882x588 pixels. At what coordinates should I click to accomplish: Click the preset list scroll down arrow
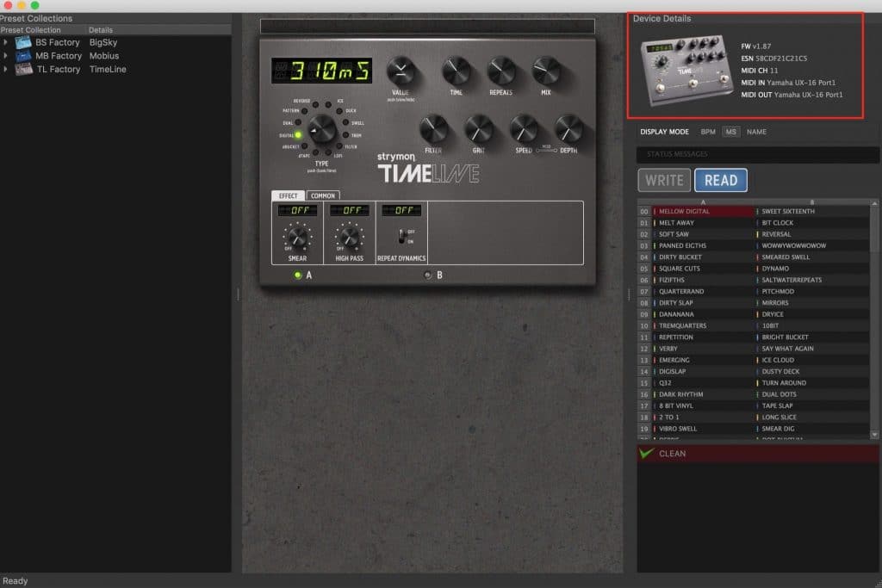pos(874,435)
